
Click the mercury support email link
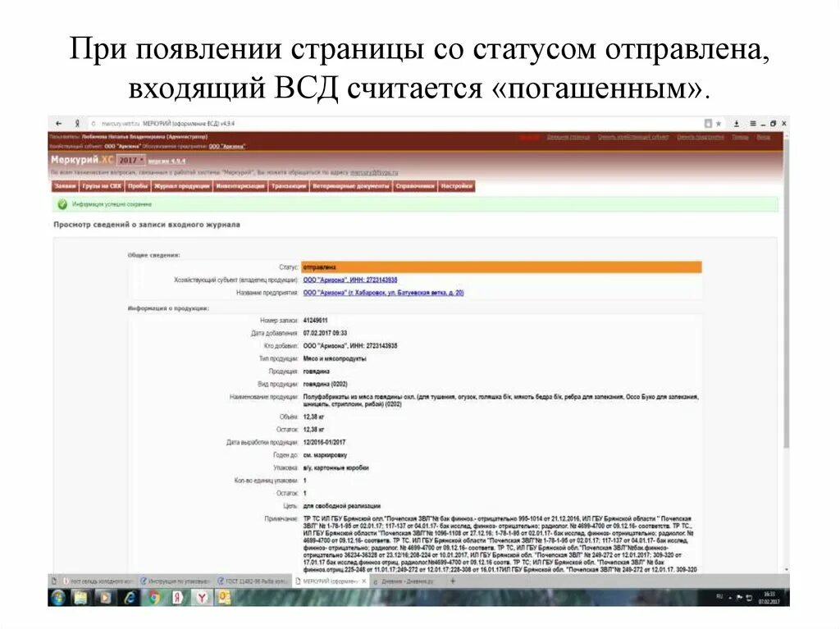click(374, 172)
